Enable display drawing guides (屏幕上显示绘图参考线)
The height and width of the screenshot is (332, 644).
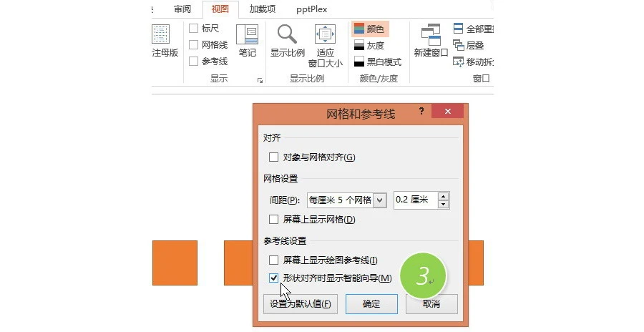coord(273,260)
